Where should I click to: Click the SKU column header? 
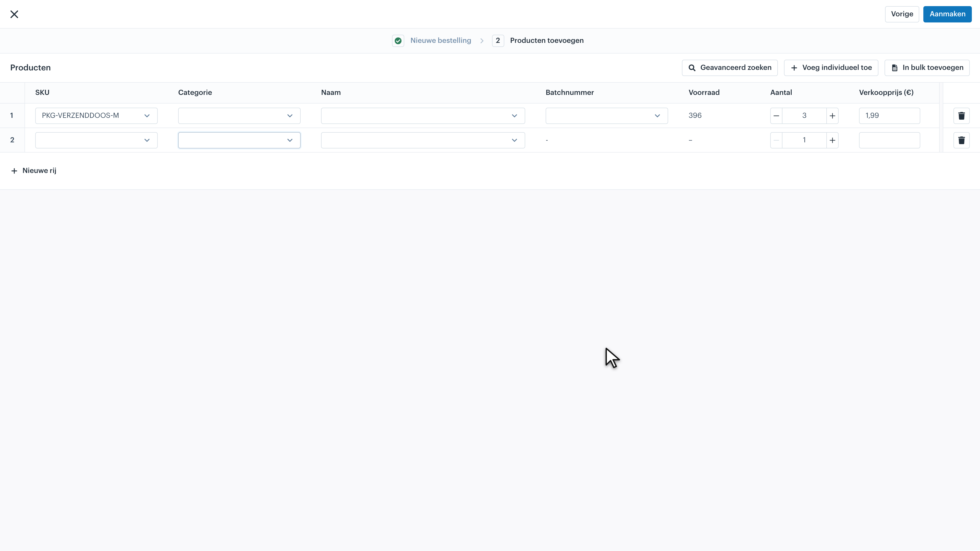point(42,92)
